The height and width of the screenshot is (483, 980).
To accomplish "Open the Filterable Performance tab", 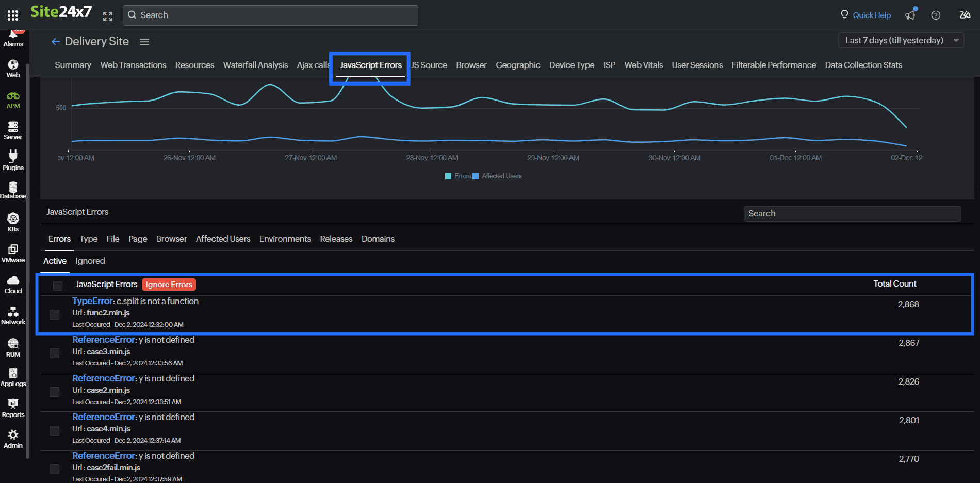I will (x=774, y=65).
